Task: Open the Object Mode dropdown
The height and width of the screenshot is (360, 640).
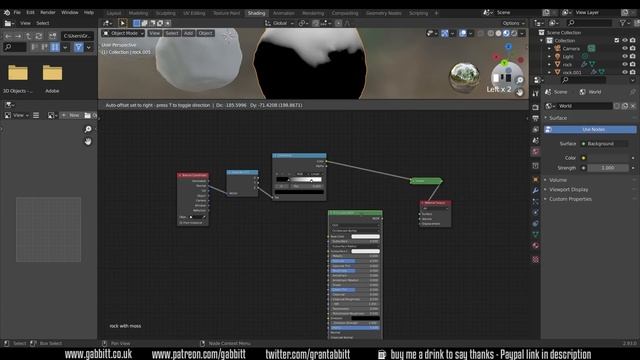Action: click(123, 33)
